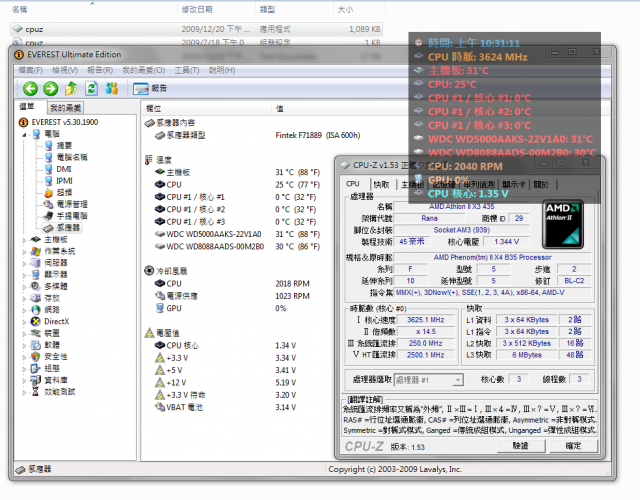Screen dimensions: 640x500
Task: Click the 感應器類型 row
Action: click(257, 136)
